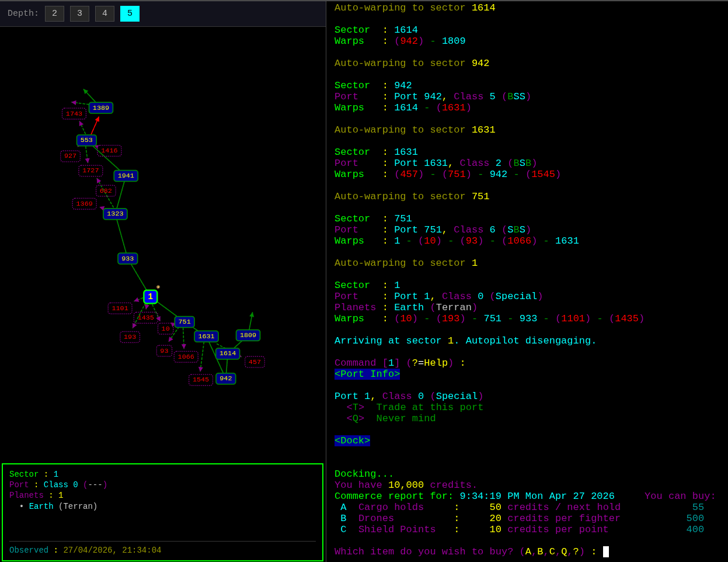Choose <Q> Never mind option
Viewport: 728px width, 562px height.
point(391,419)
